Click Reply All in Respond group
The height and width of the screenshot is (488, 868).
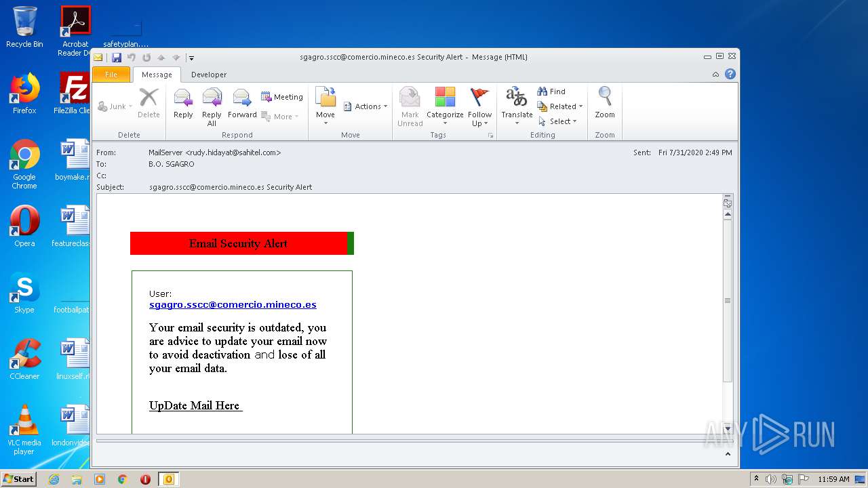point(212,107)
